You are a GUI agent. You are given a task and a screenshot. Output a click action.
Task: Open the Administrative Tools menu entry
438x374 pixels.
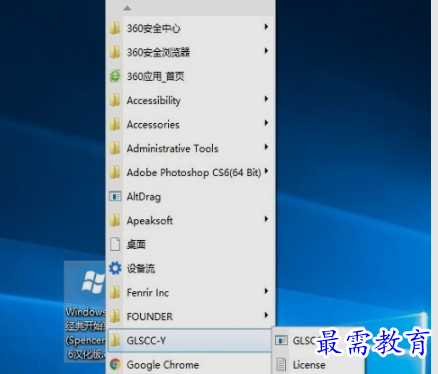pos(190,148)
